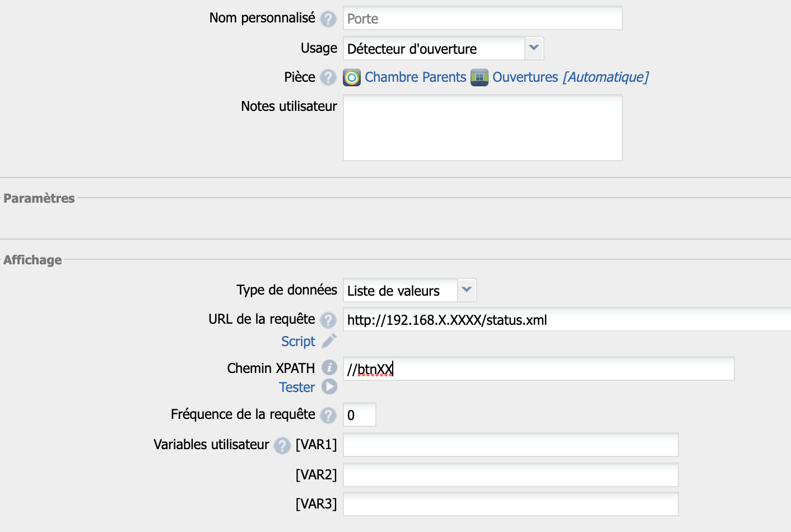This screenshot has width=791, height=532.
Task: Click the Ouvertures window icon
Action: click(480, 77)
